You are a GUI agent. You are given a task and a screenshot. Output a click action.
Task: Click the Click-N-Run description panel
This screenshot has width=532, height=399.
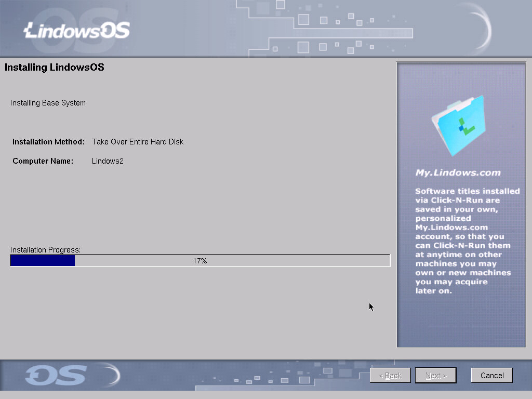(x=468, y=241)
